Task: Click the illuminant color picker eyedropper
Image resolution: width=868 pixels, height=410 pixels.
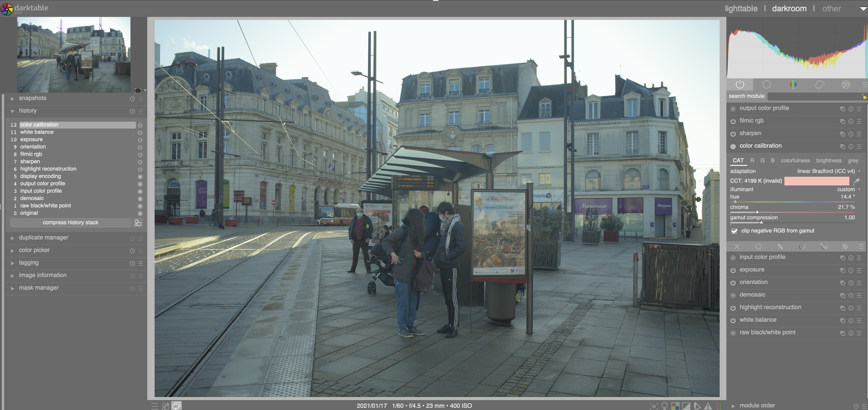Action: point(856,181)
